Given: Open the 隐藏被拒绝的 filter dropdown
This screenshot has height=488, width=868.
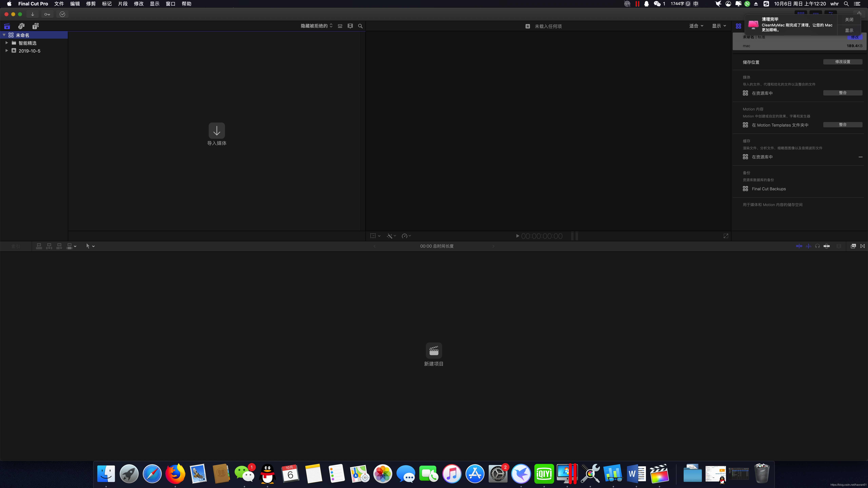Looking at the screenshot, I should point(316,26).
